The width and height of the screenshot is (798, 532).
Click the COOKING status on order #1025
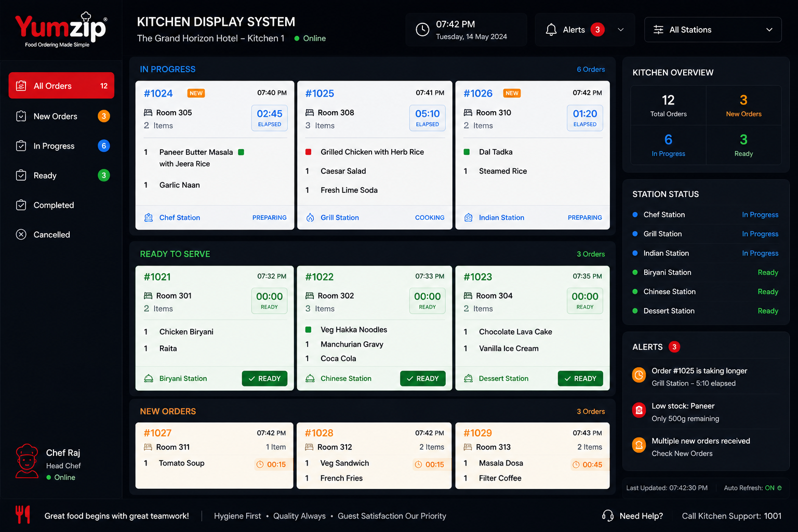(430, 218)
